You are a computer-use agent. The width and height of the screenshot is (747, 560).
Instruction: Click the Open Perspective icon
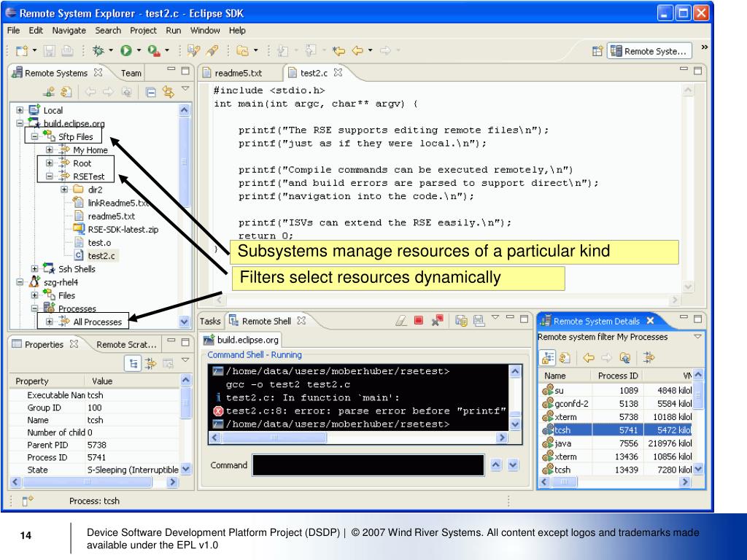pos(597,51)
